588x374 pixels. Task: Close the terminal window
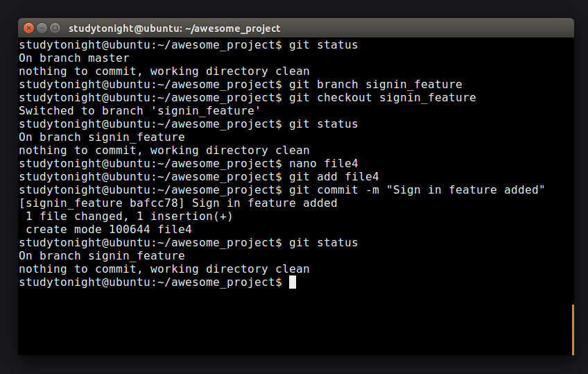click(28, 28)
